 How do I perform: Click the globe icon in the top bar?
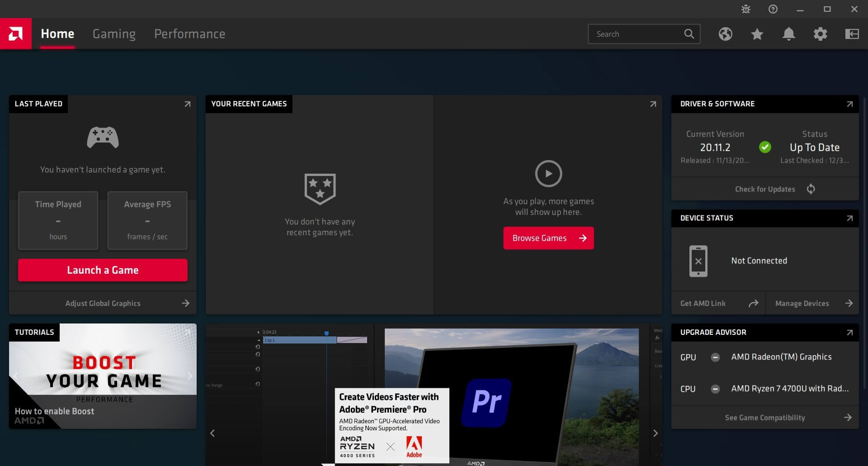(725, 34)
